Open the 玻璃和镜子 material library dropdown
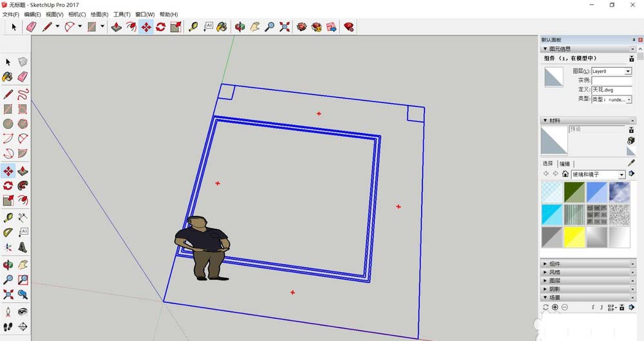This screenshot has width=644, height=341. [621, 175]
